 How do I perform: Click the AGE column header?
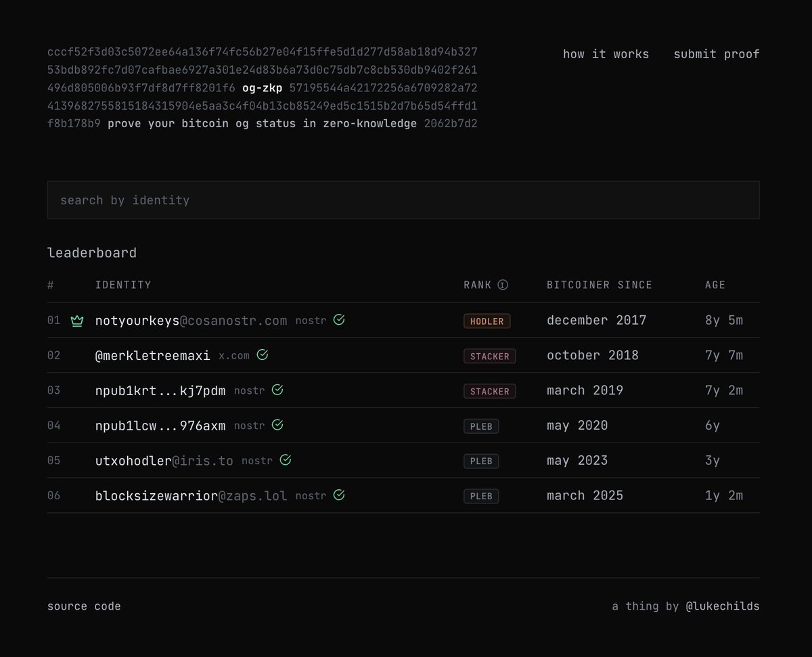715,285
